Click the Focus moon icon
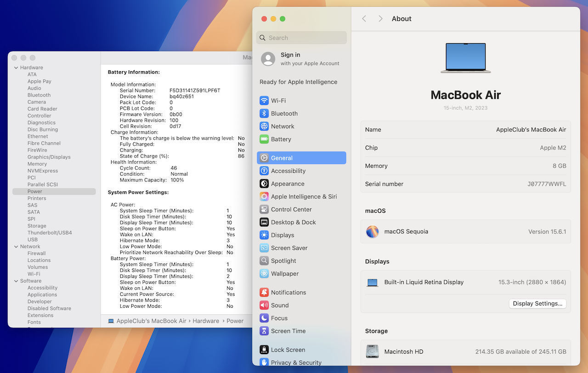 pos(264,318)
